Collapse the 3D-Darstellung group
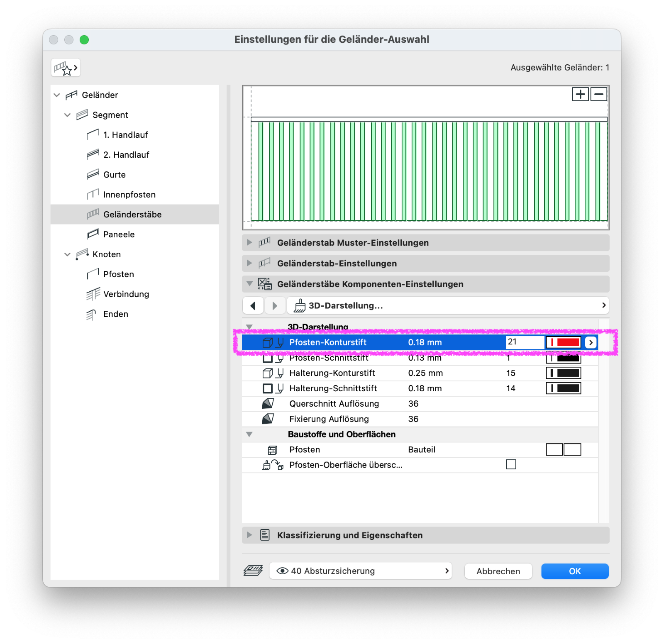The image size is (664, 644). pos(249,327)
